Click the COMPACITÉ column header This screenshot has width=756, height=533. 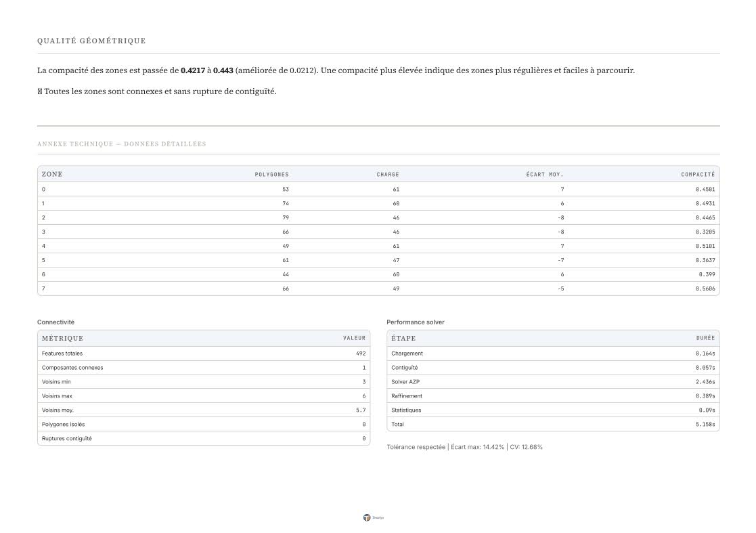698,175
